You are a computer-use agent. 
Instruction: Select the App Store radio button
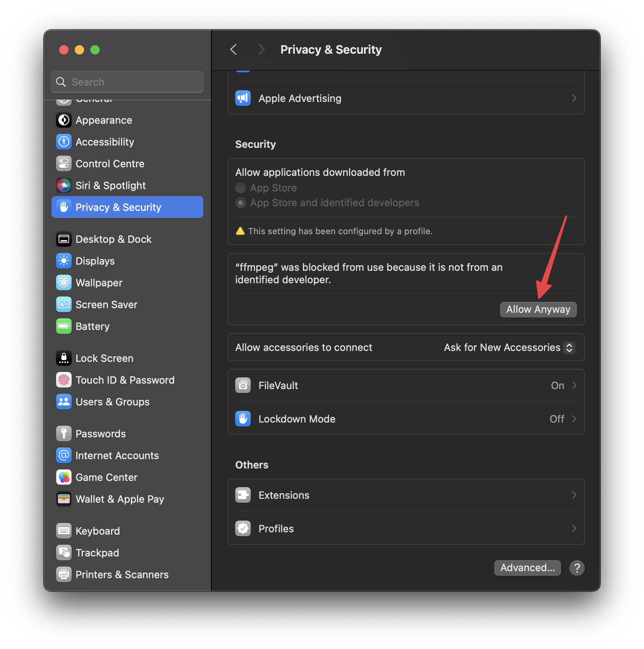point(241,188)
